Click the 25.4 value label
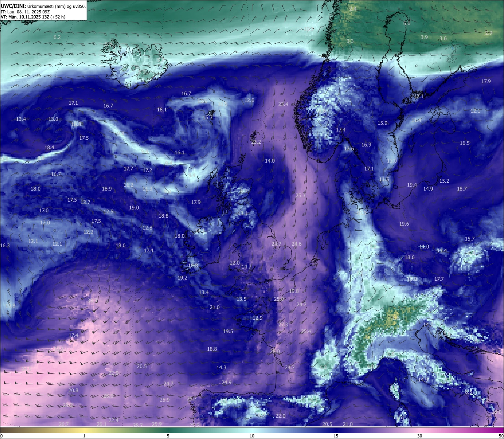504x439 pixels. pos(306,331)
